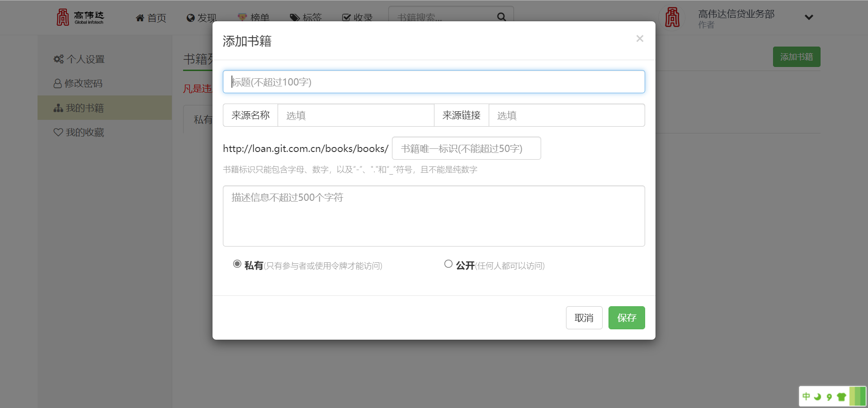This screenshot has height=408, width=868.
Task: Click the home icon in navigation bar
Action: pos(140,18)
